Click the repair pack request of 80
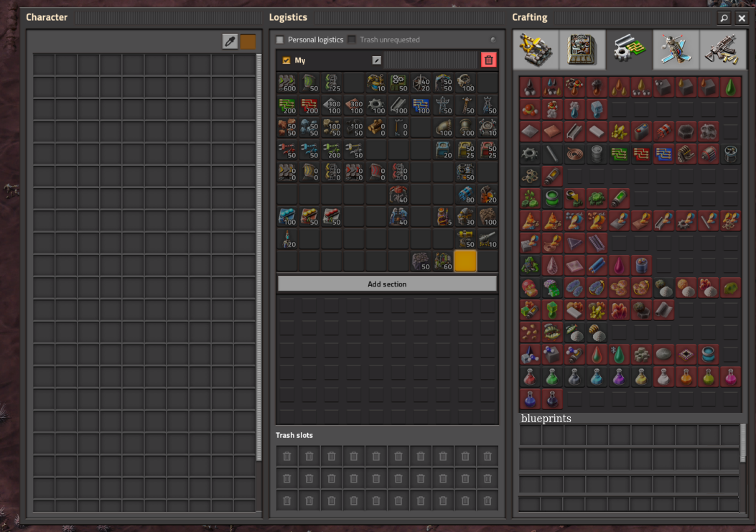The width and height of the screenshot is (756, 532). [x=465, y=195]
